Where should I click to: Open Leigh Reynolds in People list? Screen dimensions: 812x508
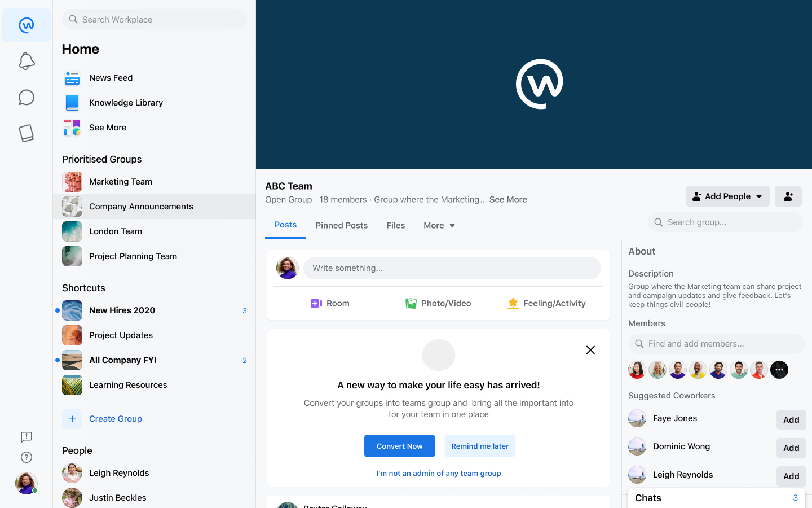154,473
